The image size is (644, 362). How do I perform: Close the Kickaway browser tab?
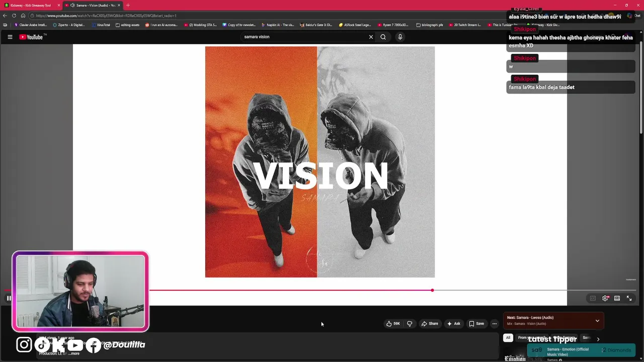pos(58,5)
